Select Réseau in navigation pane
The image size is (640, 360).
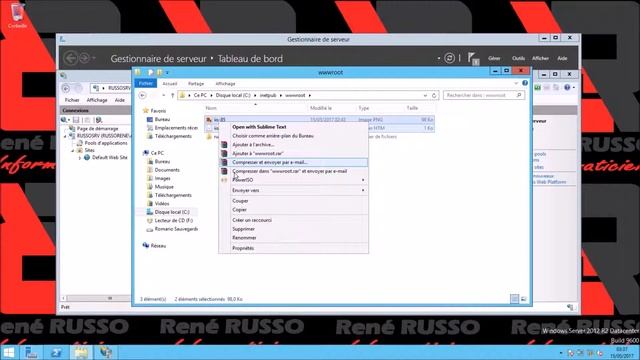(158, 246)
